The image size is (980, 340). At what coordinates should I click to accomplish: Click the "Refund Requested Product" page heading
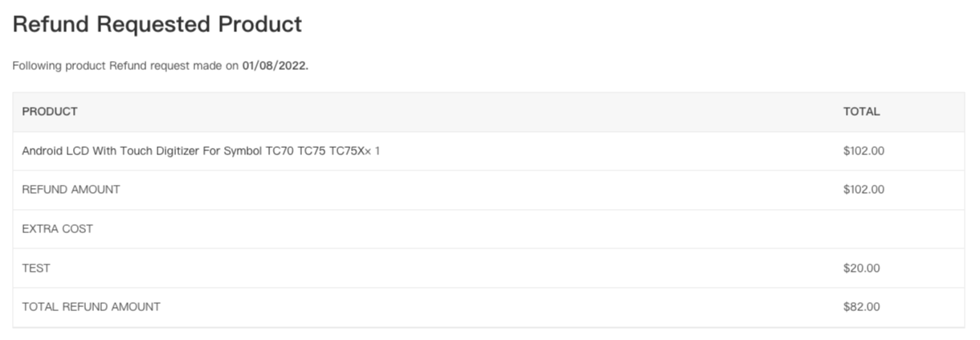157,24
